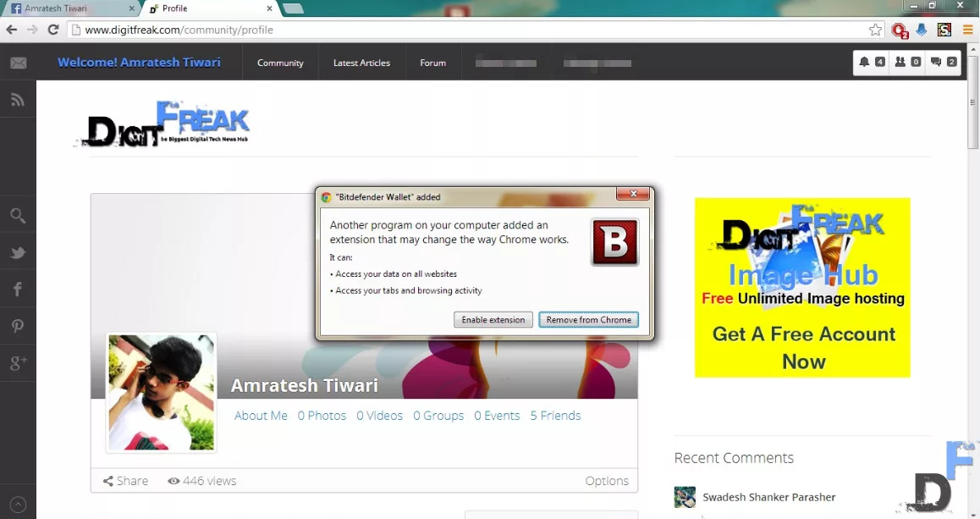This screenshot has width=980, height=519.
Task: Open the Twitter sidebar icon
Action: point(18,252)
